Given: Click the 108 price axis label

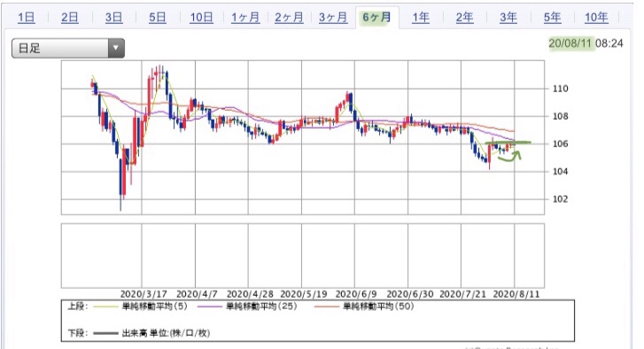Looking at the screenshot, I should 560,116.
